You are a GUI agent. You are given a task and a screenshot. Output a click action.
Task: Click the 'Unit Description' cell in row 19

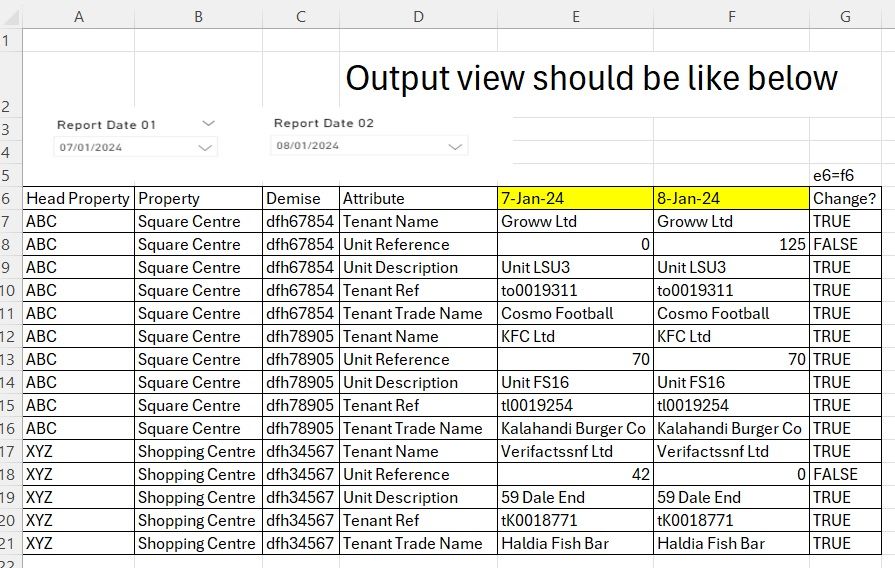click(x=418, y=497)
